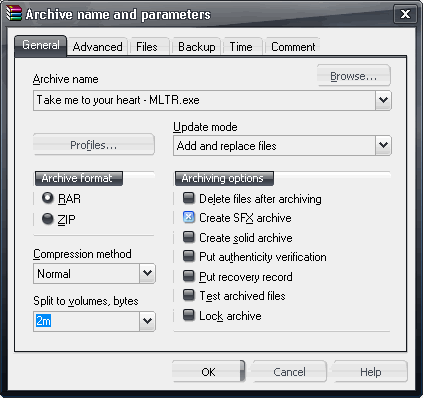
Task: Open the Comment tab
Action: pos(293,47)
